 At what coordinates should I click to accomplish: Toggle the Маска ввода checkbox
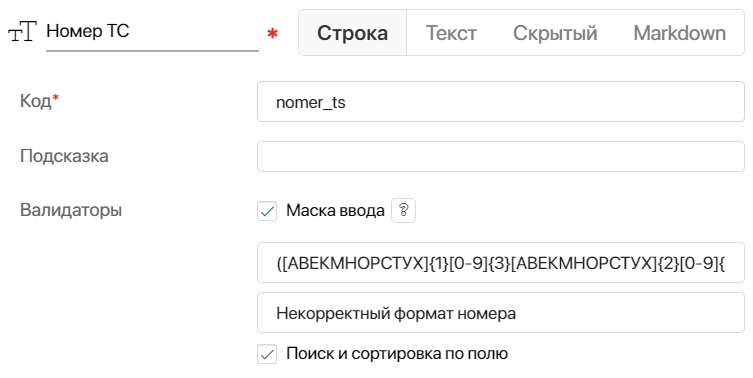tap(267, 211)
